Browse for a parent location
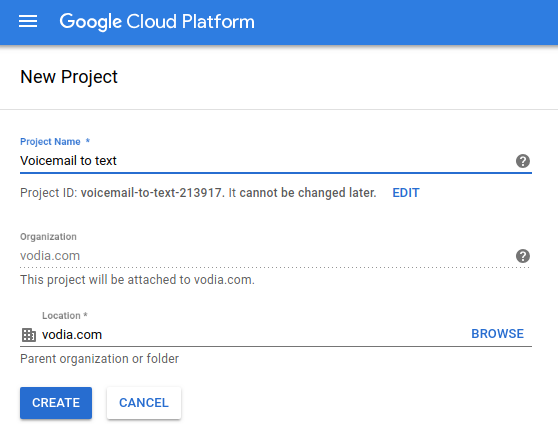 [497, 334]
